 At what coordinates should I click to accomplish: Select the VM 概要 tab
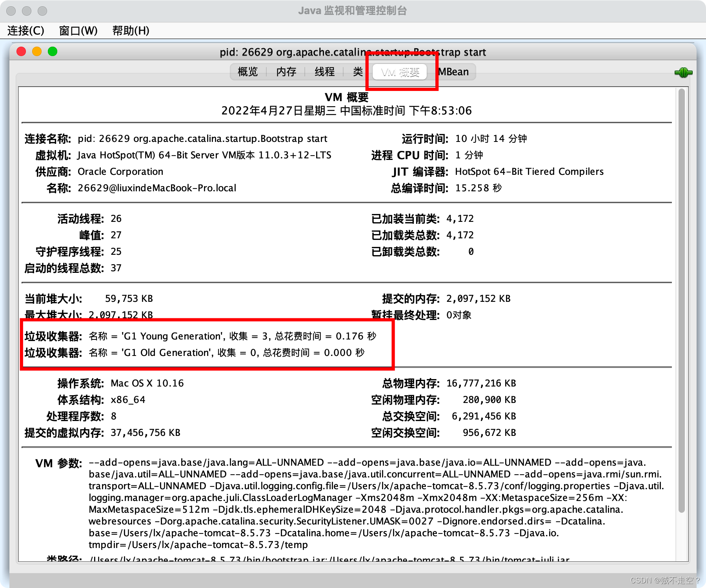[400, 72]
